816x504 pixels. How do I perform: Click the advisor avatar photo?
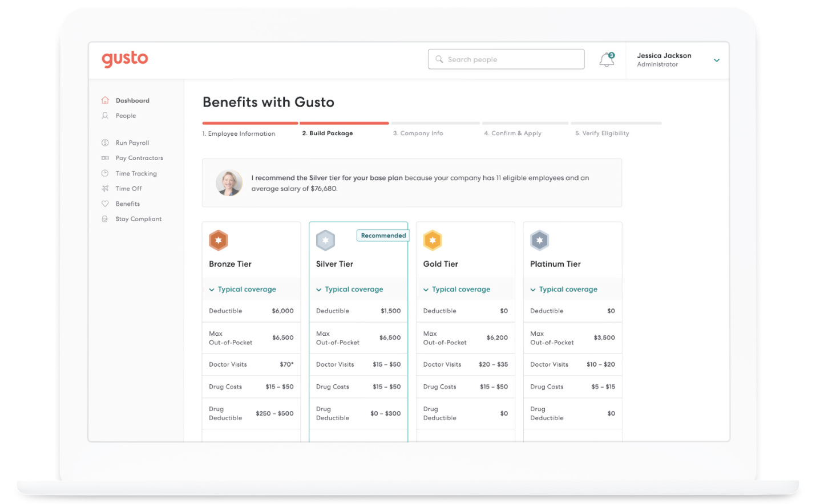pyautogui.click(x=229, y=183)
